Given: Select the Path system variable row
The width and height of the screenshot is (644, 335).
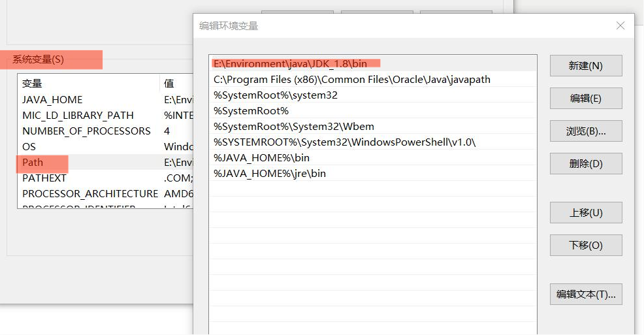Looking at the screenshot, I should pyautogui.click(x=33, y=163).
